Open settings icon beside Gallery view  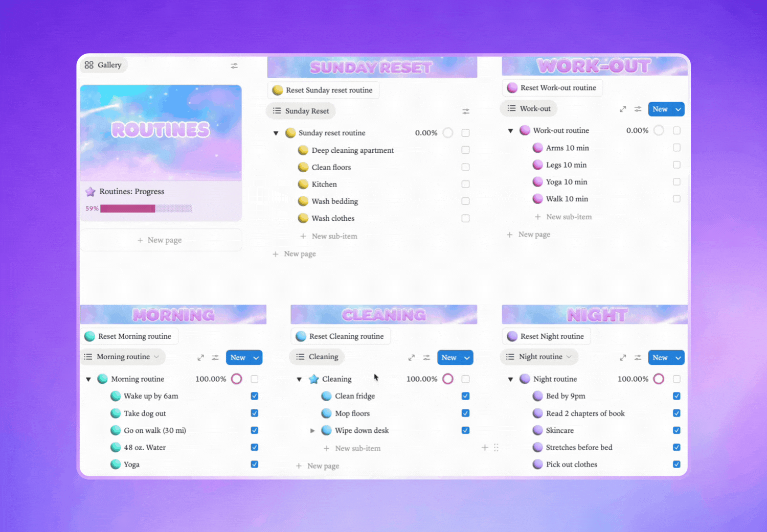point(234,65)
